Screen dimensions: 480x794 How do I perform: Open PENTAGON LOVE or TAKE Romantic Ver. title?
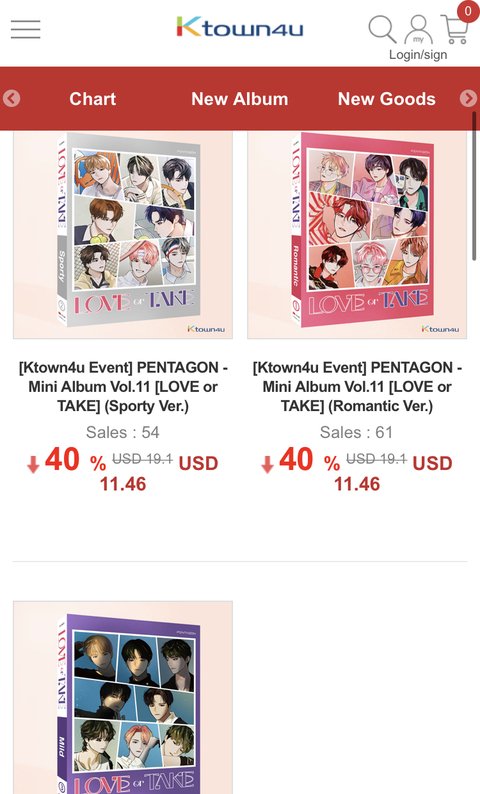click(357, 387)
